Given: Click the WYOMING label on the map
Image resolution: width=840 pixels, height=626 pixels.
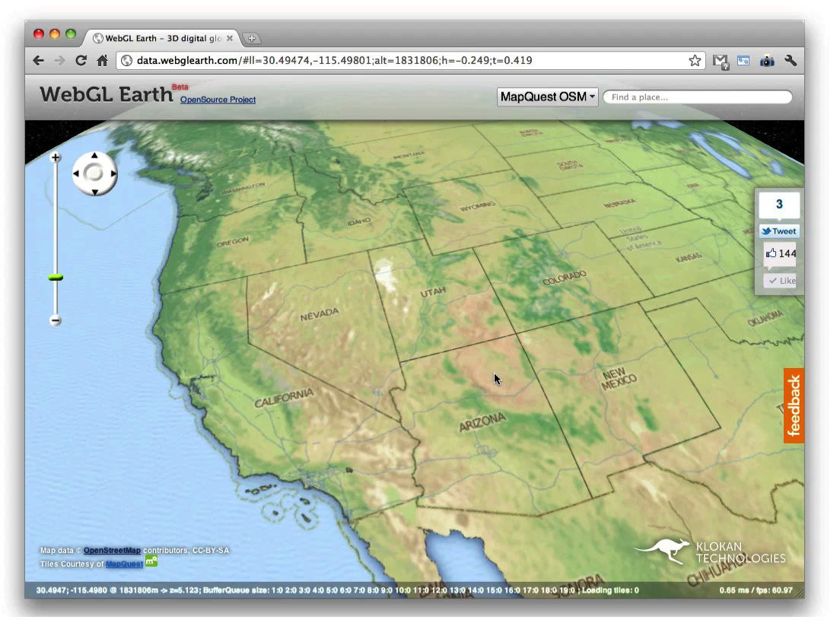Looking at the screenshot, I should [477, 206].
